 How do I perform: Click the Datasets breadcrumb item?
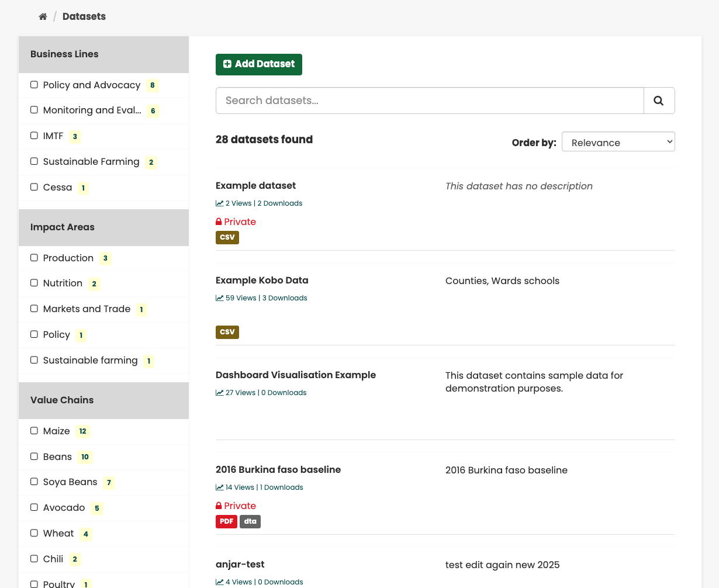(x=84, y=16)
